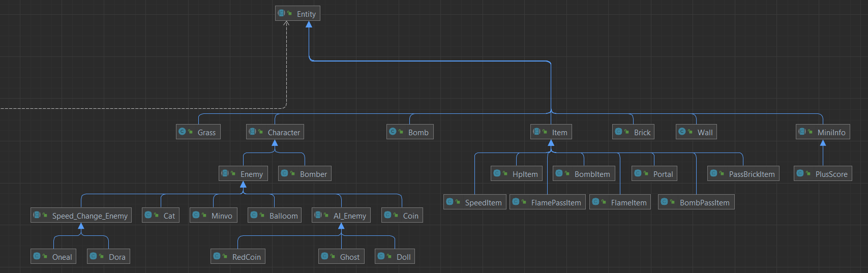
Task: Select the HpItem class node
Action: tap(517, 173)
